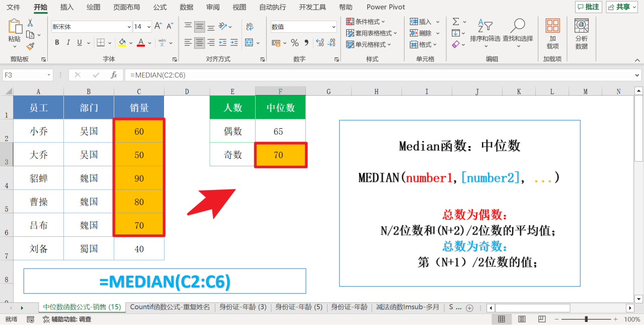Click Increase Decimal icon

pos(319,43)
